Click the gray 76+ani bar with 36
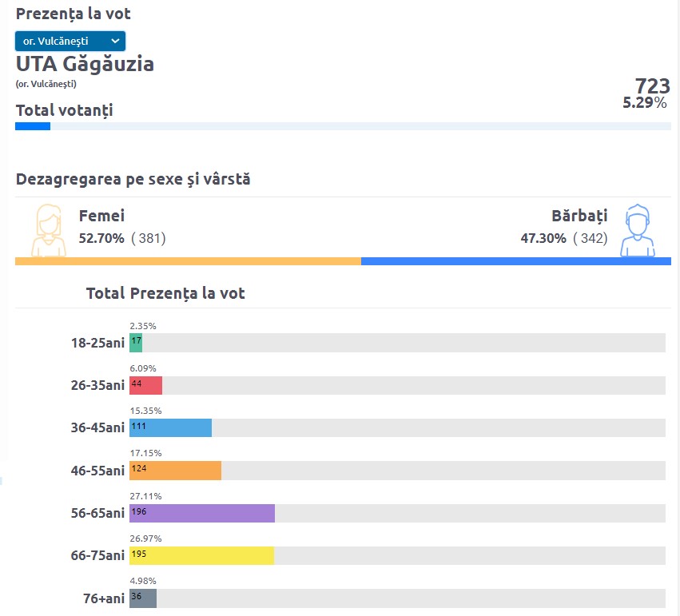 [143, 598]
